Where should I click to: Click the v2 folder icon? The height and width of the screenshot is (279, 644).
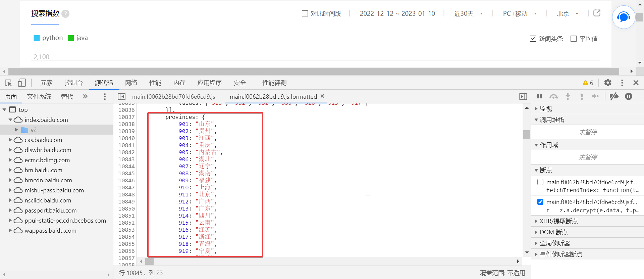(24, 130)
